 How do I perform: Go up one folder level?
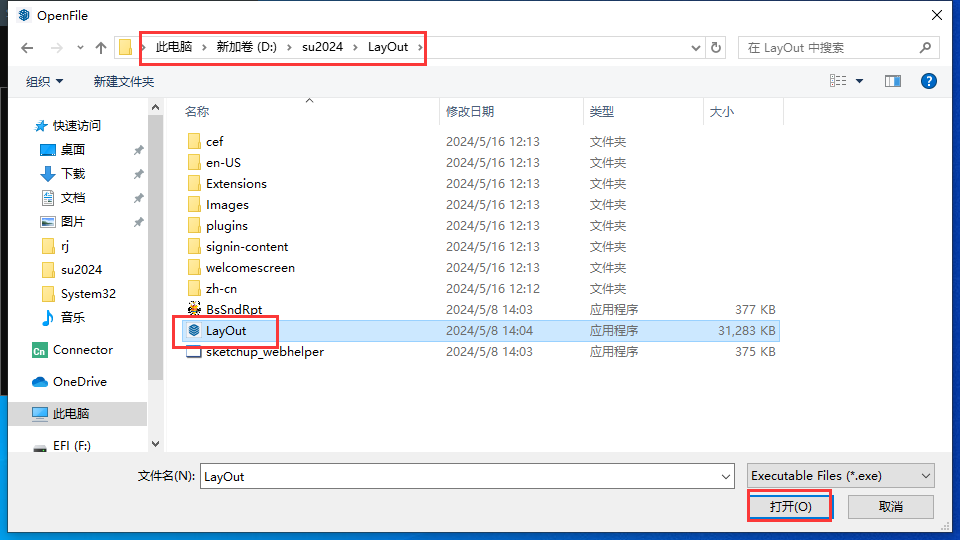101,48
